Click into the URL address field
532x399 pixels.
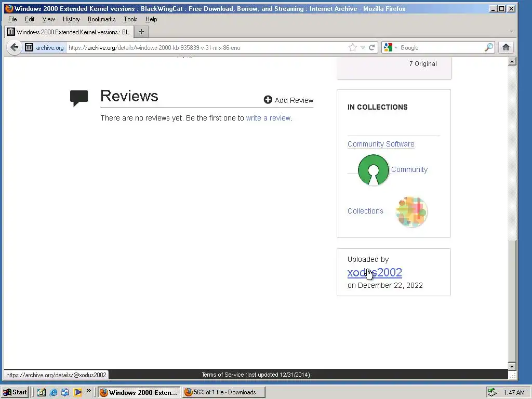(207, 47)
